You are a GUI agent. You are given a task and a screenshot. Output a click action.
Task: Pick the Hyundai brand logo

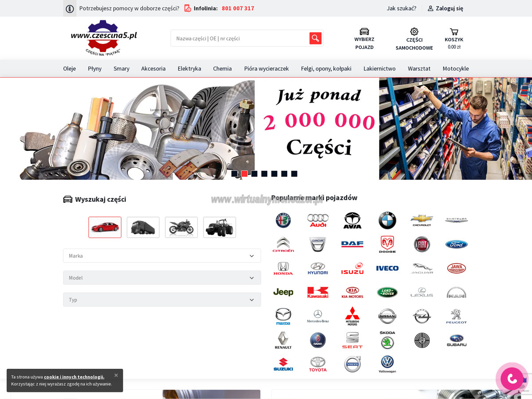click(x=318, y=268)
